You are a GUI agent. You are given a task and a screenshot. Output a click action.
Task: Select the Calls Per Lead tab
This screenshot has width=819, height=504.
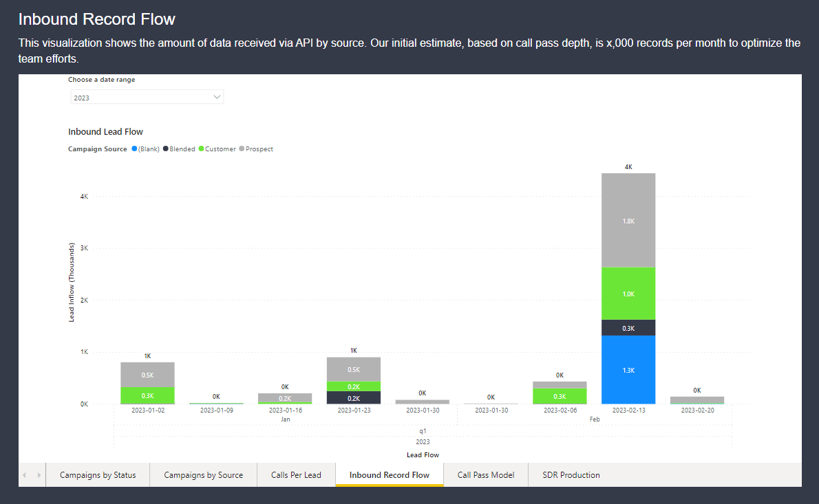tap(296, 475)
